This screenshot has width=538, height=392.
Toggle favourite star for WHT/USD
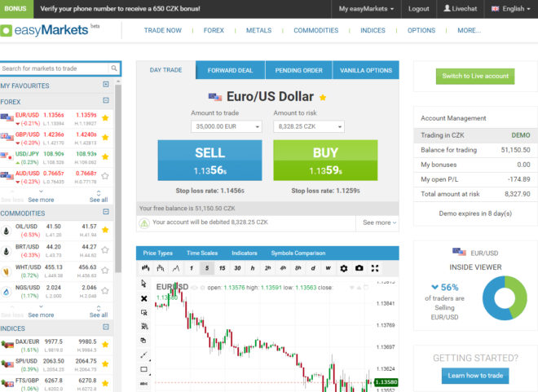[105, 271]
